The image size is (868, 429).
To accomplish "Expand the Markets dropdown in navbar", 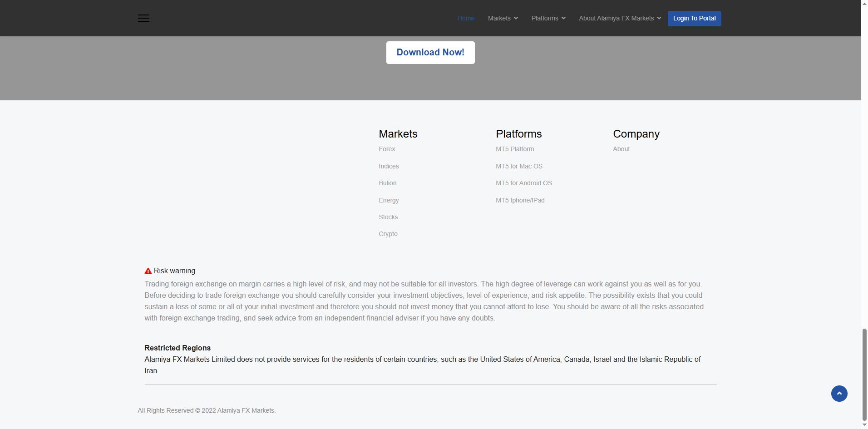I will tap(503, 18).
